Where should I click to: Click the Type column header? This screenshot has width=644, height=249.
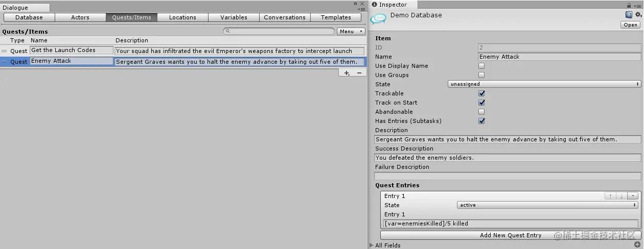(17, 40)
